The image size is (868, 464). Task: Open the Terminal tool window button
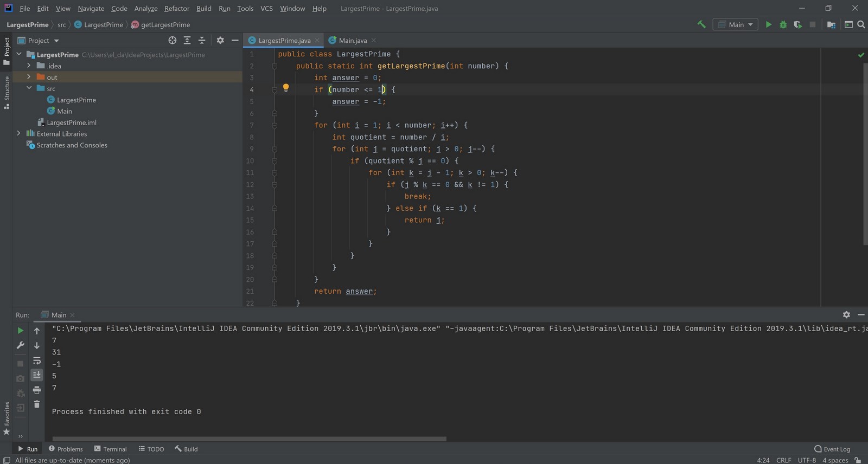point(110,449)
